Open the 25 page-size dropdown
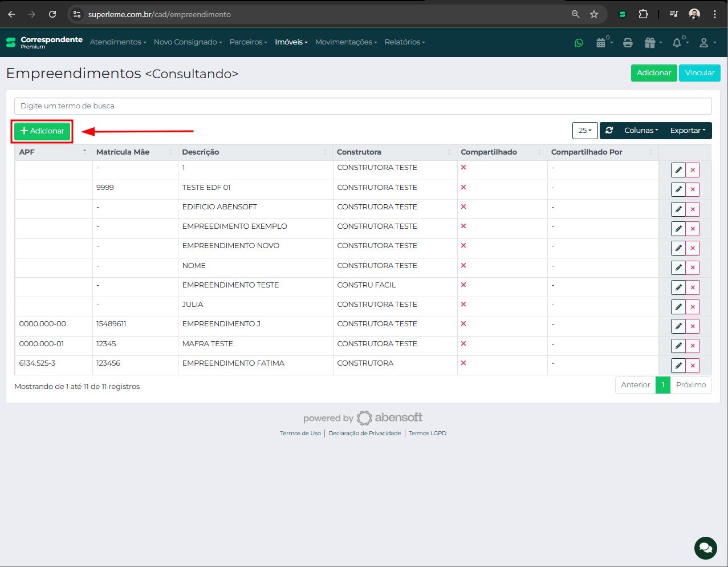Screen dimensions: 728x567 [585, 131]
